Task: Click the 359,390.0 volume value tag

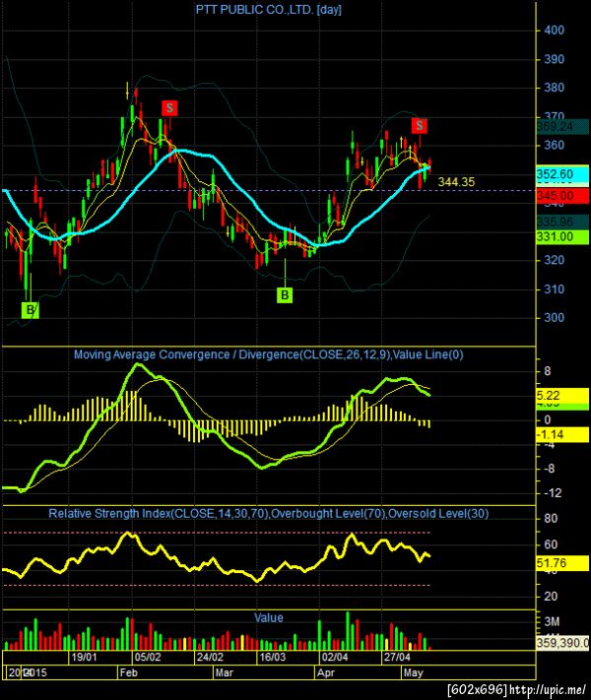Action: (562, 643)
